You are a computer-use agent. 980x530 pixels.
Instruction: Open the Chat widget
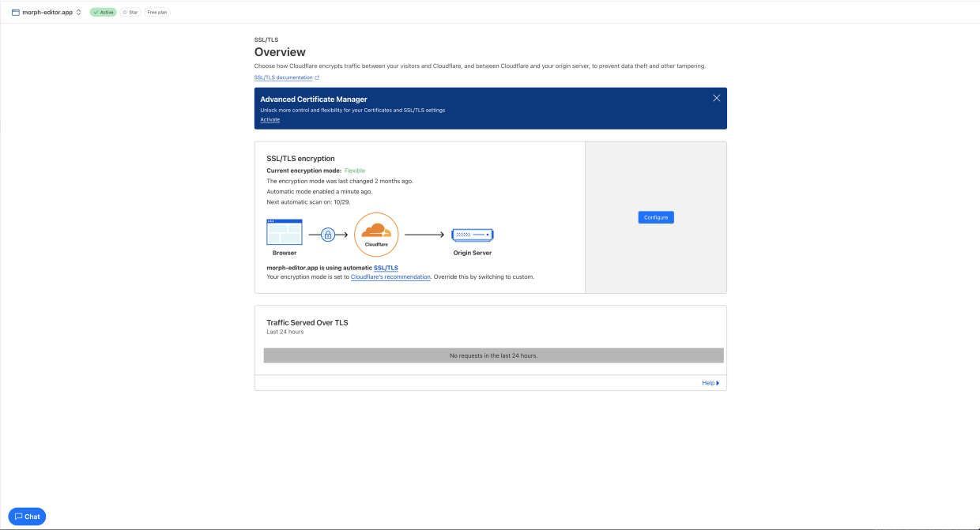(x=27, y=517)
